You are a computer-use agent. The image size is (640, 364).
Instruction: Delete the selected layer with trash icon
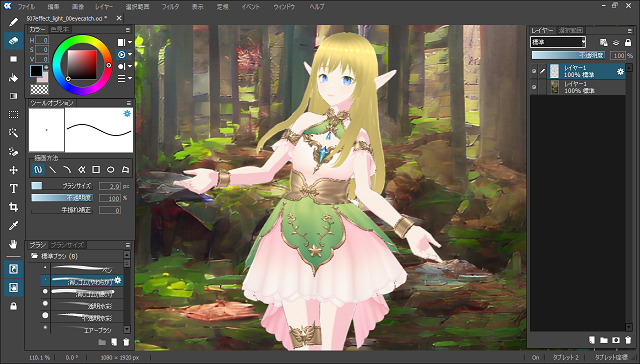click(x=628, y=340)
